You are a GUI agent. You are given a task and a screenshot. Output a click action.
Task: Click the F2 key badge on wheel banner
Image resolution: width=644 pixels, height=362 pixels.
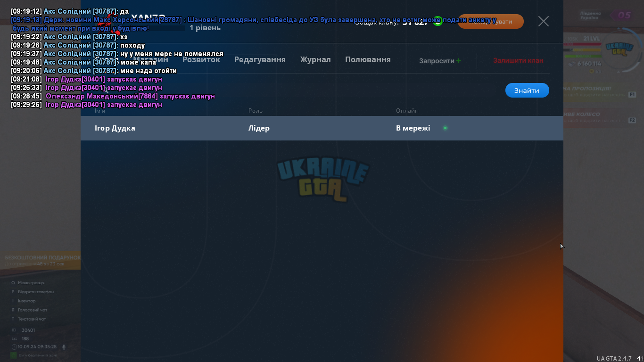(632, 121)
